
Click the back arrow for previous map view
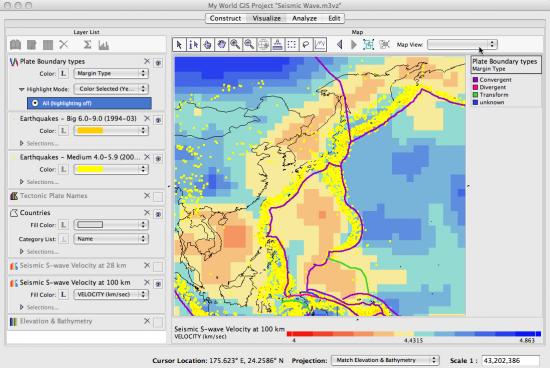pos(339,45)
